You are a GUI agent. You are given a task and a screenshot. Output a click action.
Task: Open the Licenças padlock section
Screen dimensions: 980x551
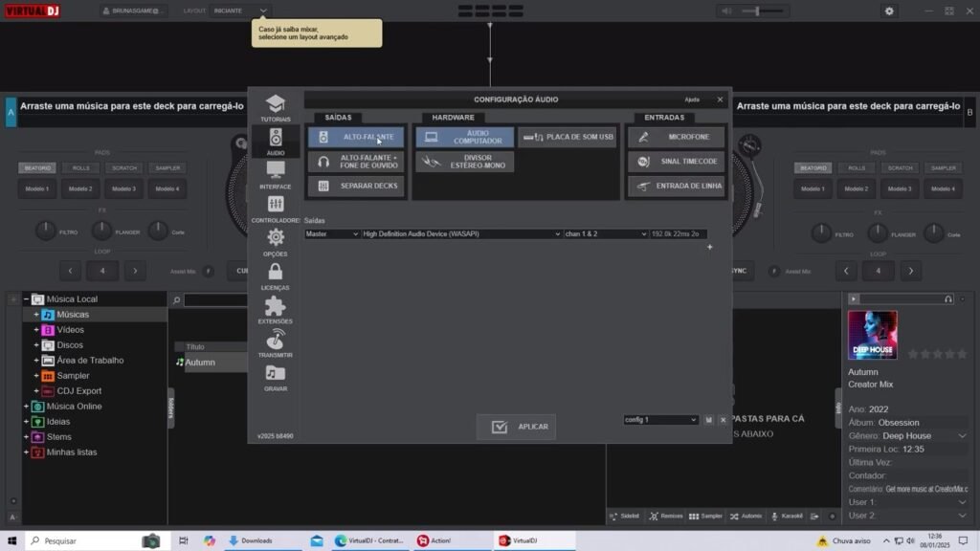point(275,276)
